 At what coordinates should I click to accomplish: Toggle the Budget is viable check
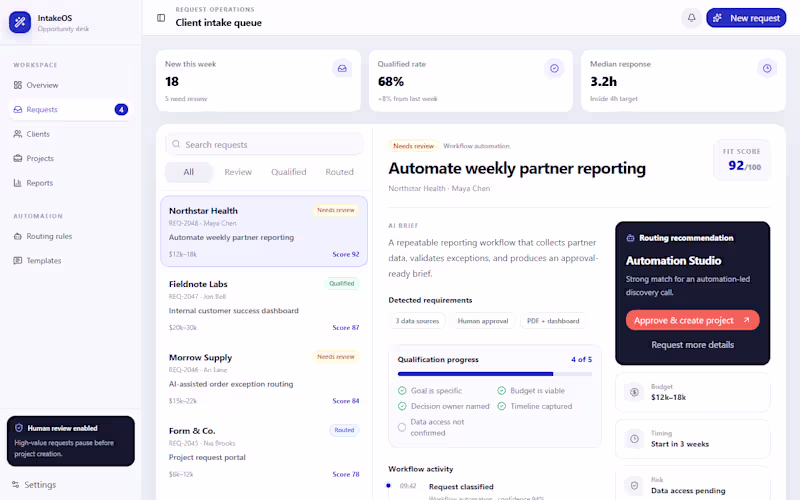(x=502, y=391)
